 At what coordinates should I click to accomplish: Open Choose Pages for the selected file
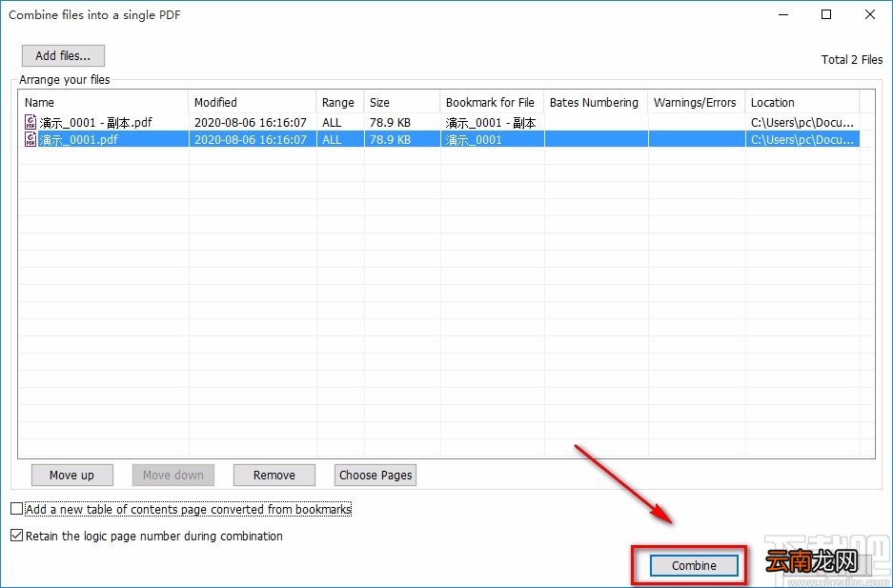click(x=375, y=475)
